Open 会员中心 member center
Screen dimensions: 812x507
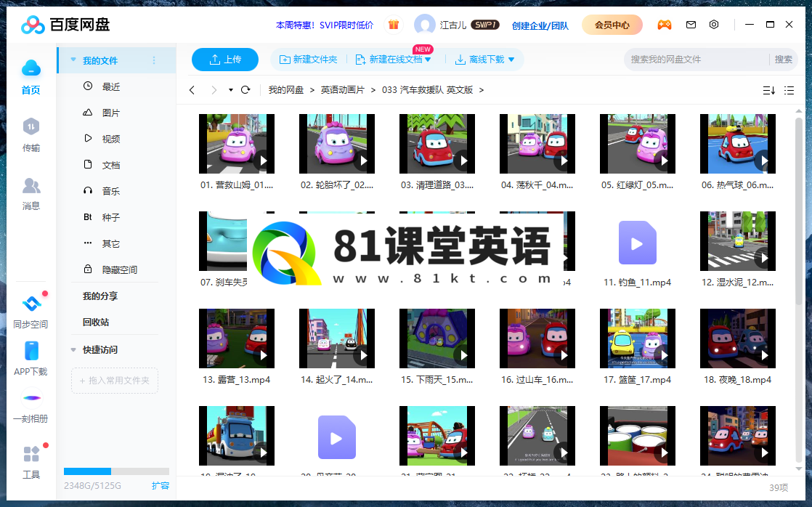pyautogui.click(x=612, y=25)
